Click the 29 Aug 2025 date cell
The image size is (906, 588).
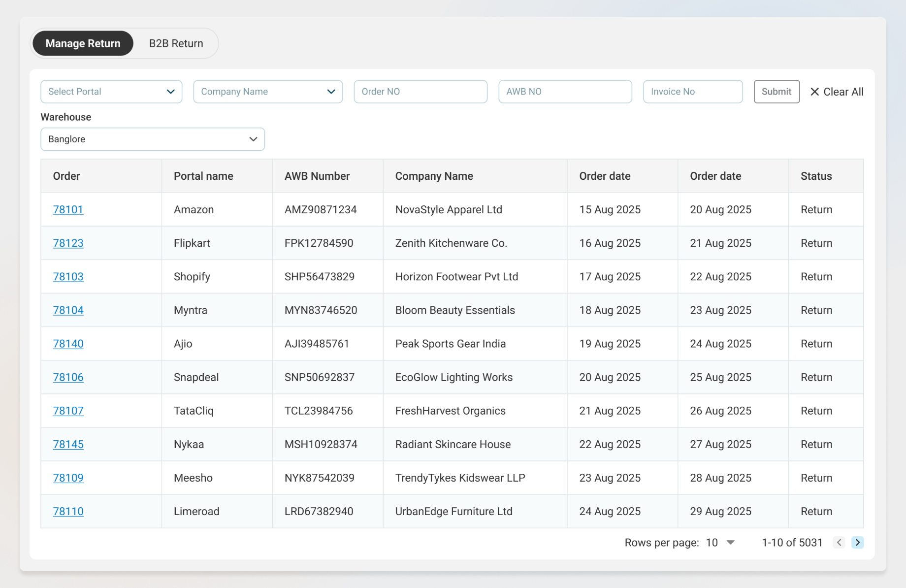tap(733, 511)
